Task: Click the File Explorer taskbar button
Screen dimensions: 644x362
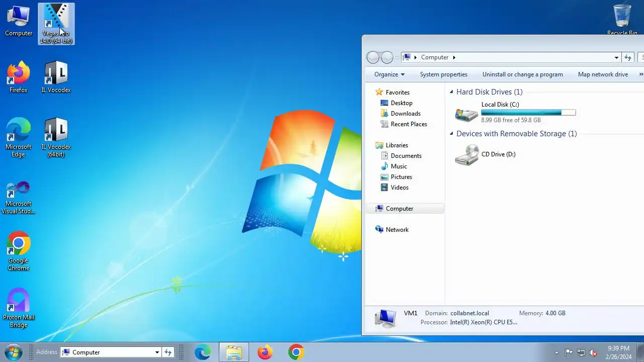Action: click(234, 352)
